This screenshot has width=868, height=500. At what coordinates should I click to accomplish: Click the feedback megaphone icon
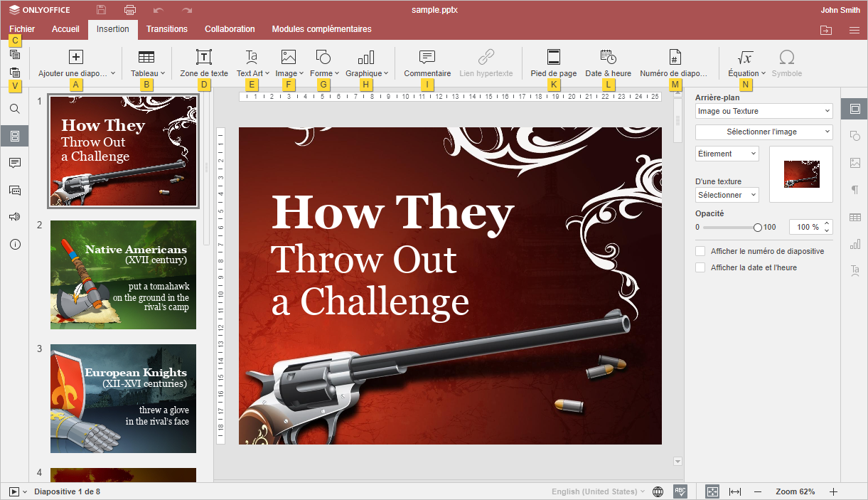(x=15, y=217)
